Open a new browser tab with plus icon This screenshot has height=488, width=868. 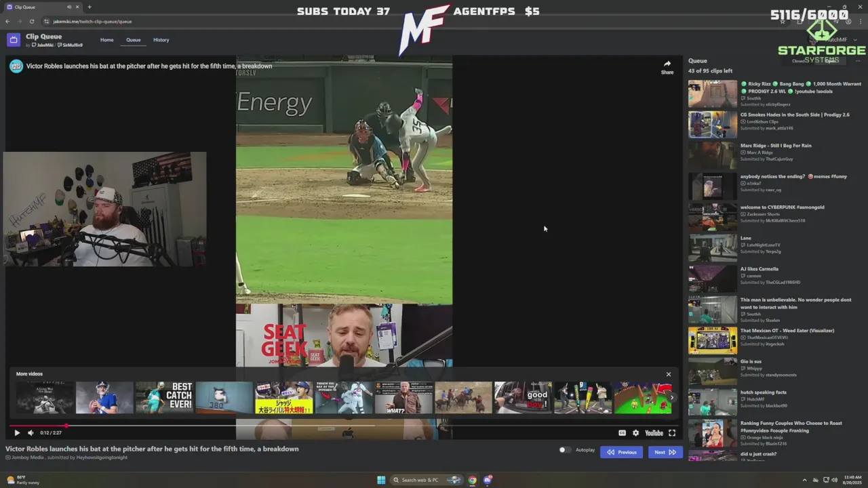pyautogui.click(x=89, y=7)
